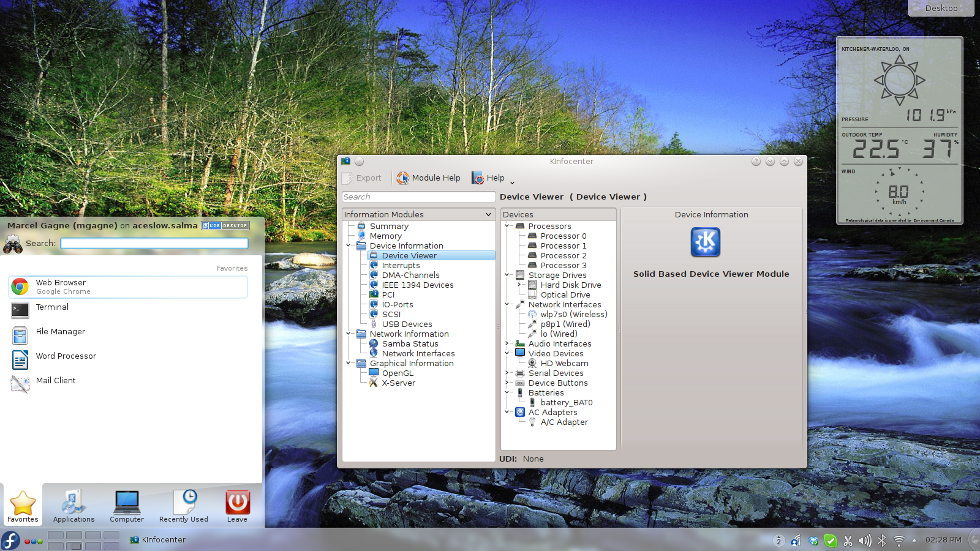This screenshot has width=980, height=551.
Task: Select wlp7s0 (Wireless) interface
Action: pyautogui.click(x=574, y=315)
